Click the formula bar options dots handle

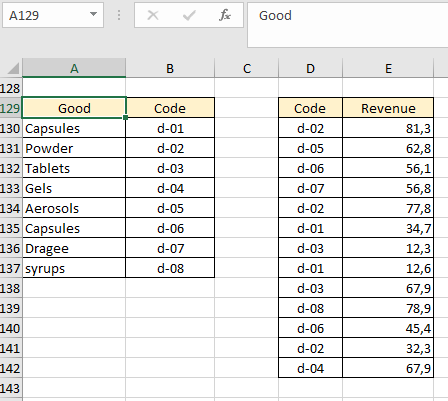click(x=119, y=15)
